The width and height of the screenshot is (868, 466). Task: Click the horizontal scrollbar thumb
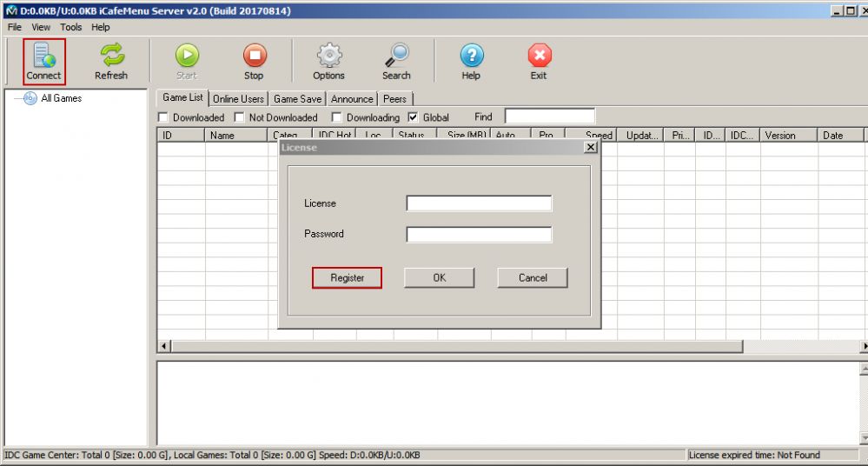point(457,346)
